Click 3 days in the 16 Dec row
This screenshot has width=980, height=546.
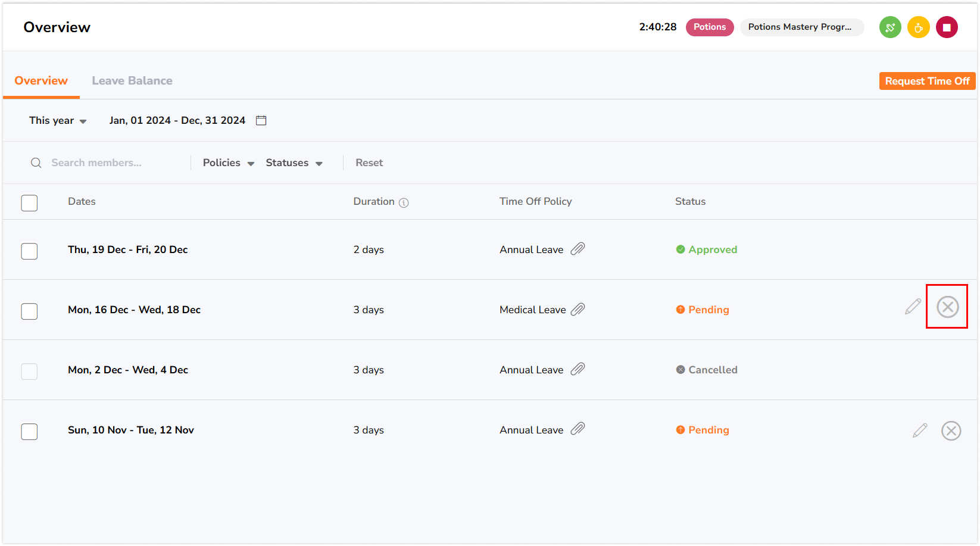(x=369, y=310)
